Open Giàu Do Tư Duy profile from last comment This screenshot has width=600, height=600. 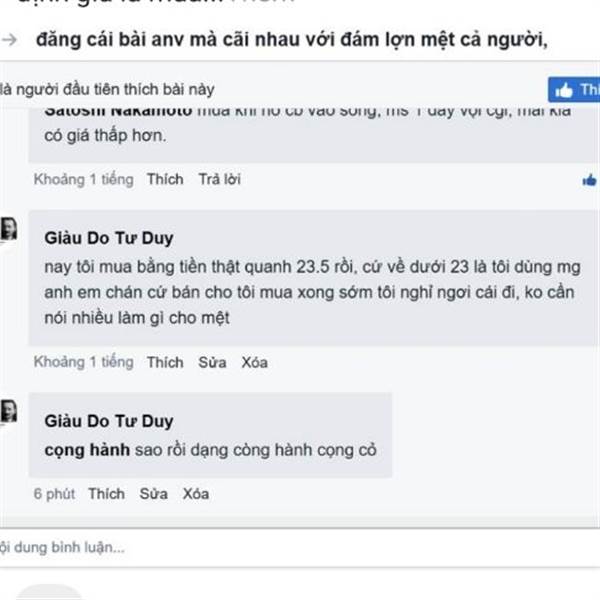tap(109, 421)
